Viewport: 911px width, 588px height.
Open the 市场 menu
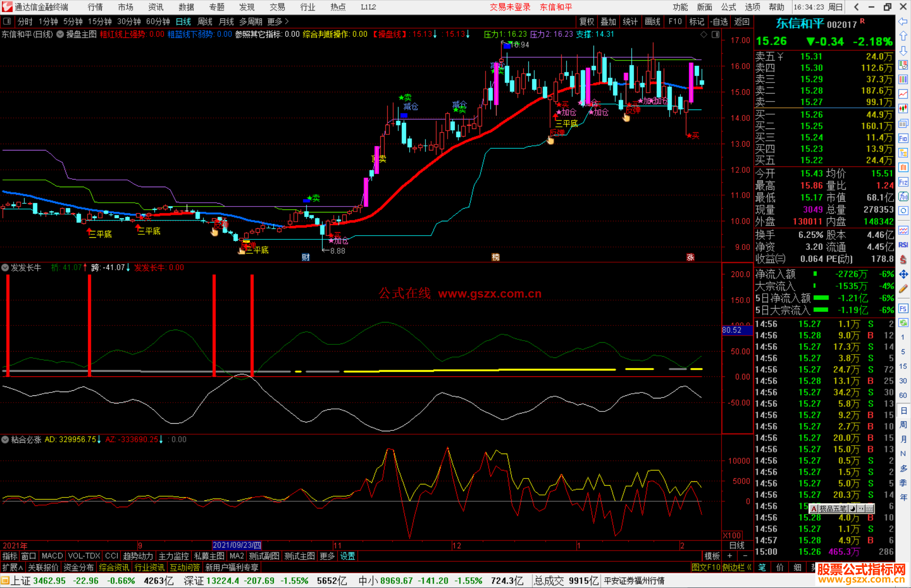point(126,7)
